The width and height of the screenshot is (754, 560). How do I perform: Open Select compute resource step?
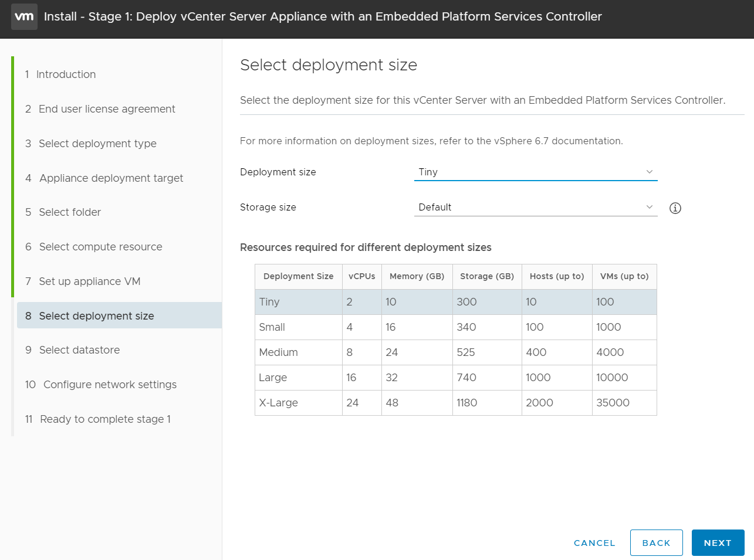point(100,247)
